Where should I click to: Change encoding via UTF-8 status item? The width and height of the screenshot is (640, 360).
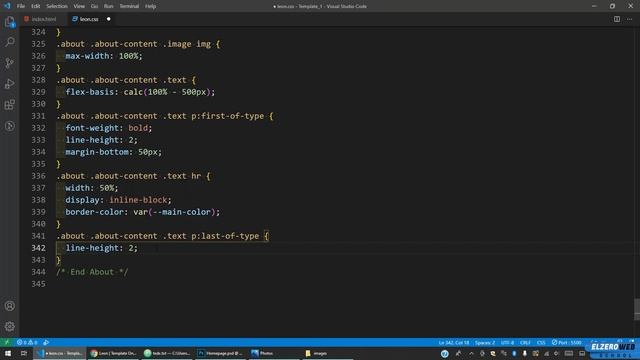pyautogui.click(x=507, y=342)
